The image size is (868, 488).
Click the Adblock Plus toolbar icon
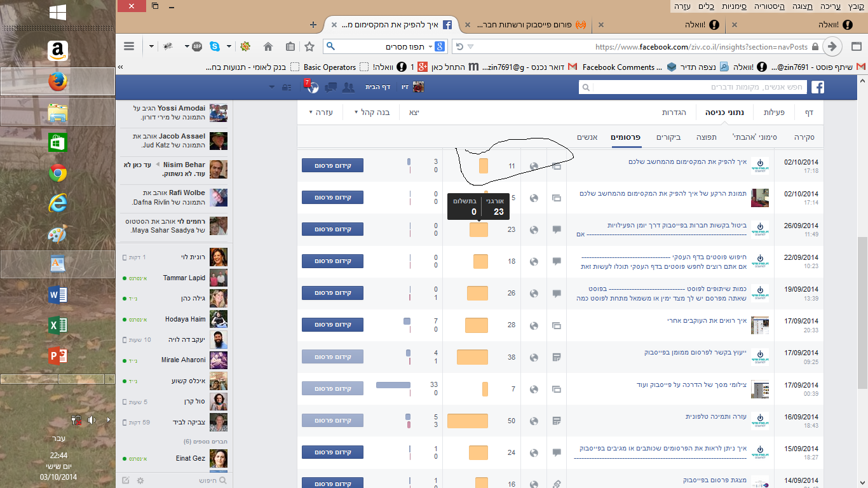pyautogui.click(x=196, y=46)
